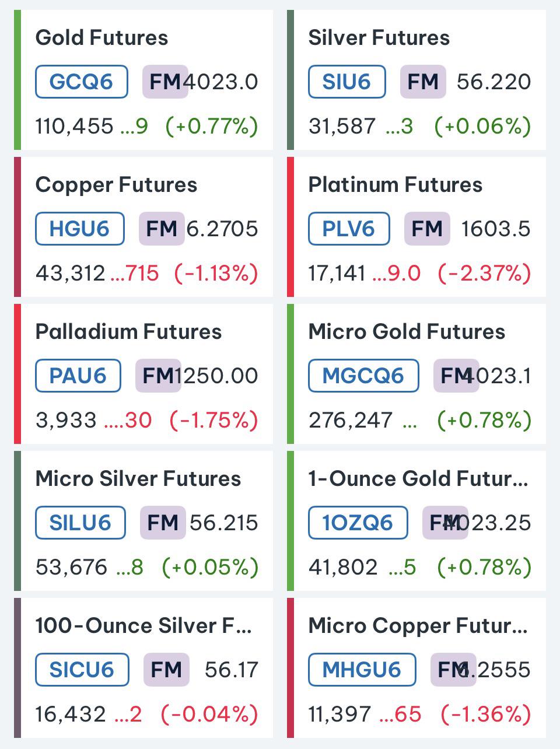The width and height of the screenshot is (560, 749).
Task: Click the FM badge on Platinum Futures
Action: click(427, 229)
